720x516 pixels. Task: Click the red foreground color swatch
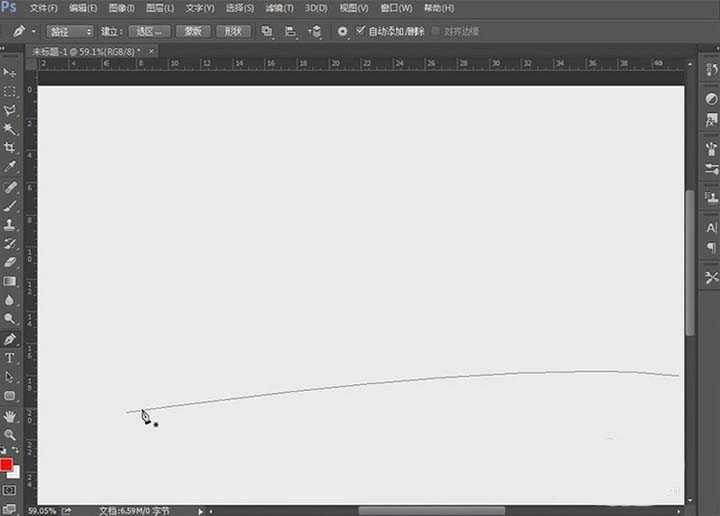point(7,465)
